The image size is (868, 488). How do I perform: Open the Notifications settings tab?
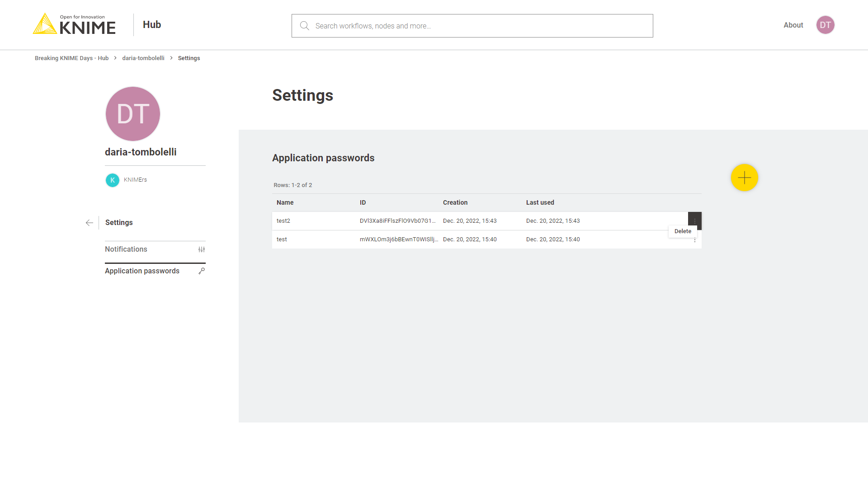click(126, 249)
